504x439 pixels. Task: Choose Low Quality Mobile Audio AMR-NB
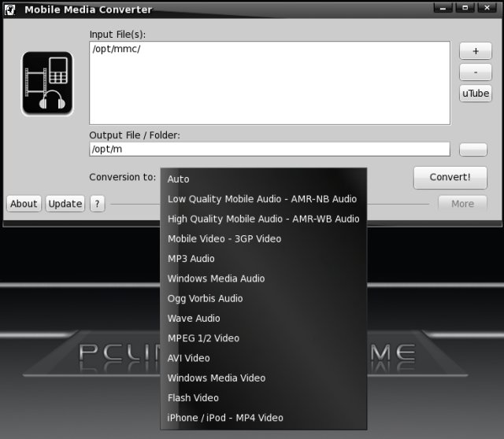[263, 199]
